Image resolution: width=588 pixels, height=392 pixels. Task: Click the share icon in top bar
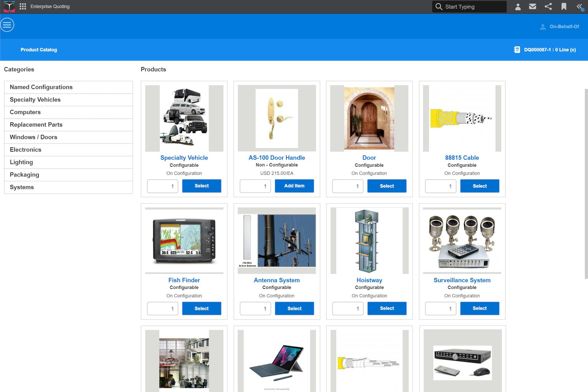point(548,6)
